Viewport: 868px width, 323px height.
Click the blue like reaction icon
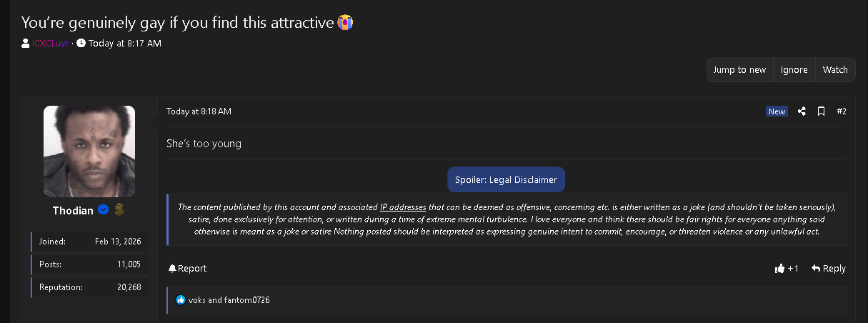click(x=181, y=300)
